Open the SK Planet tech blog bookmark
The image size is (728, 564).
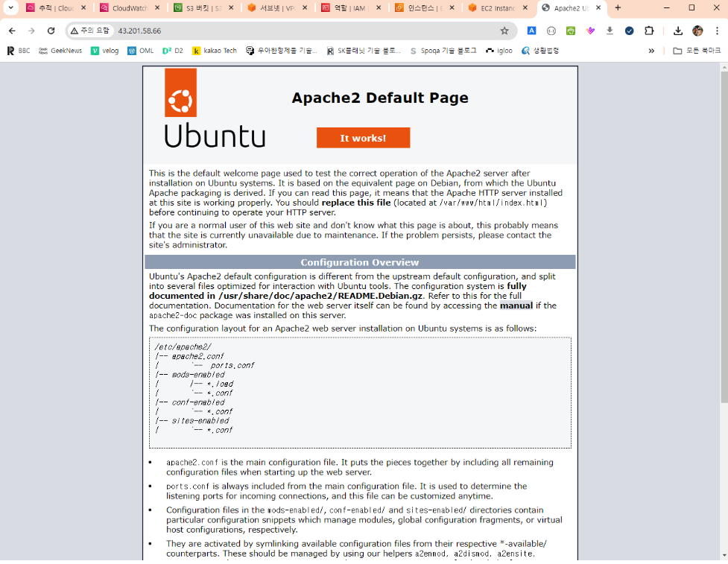click(x=364, y=51)
